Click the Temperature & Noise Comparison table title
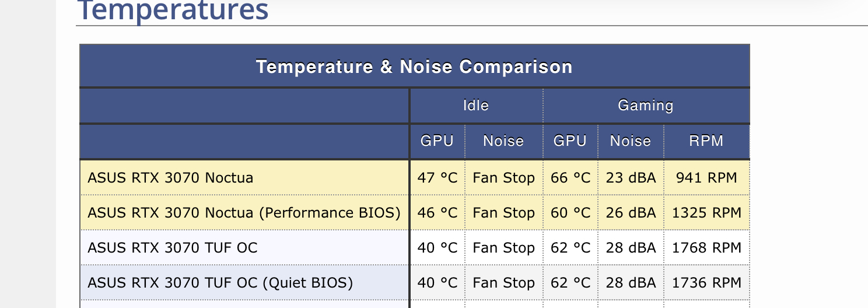The image size is (868, 308). [414, 66]
